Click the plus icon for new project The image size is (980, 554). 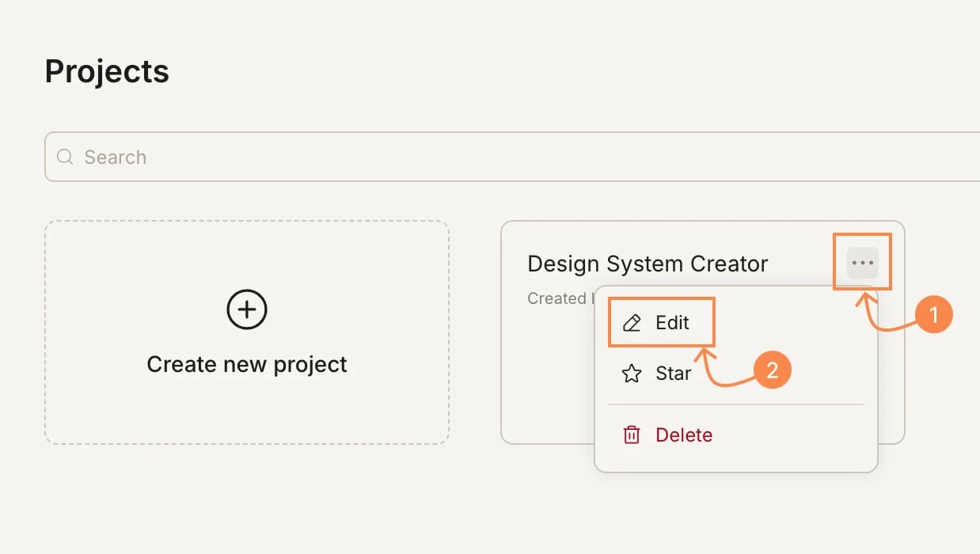(247, 309)
